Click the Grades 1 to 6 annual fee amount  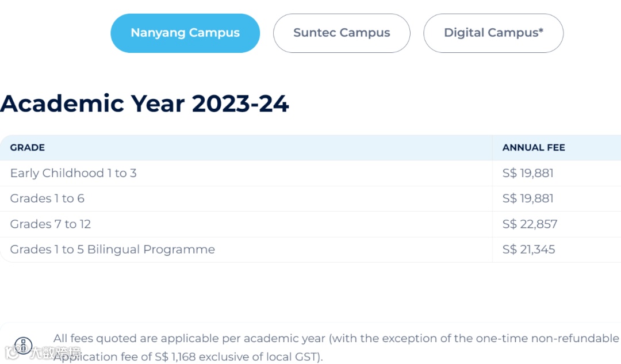[x=528, y=198]
